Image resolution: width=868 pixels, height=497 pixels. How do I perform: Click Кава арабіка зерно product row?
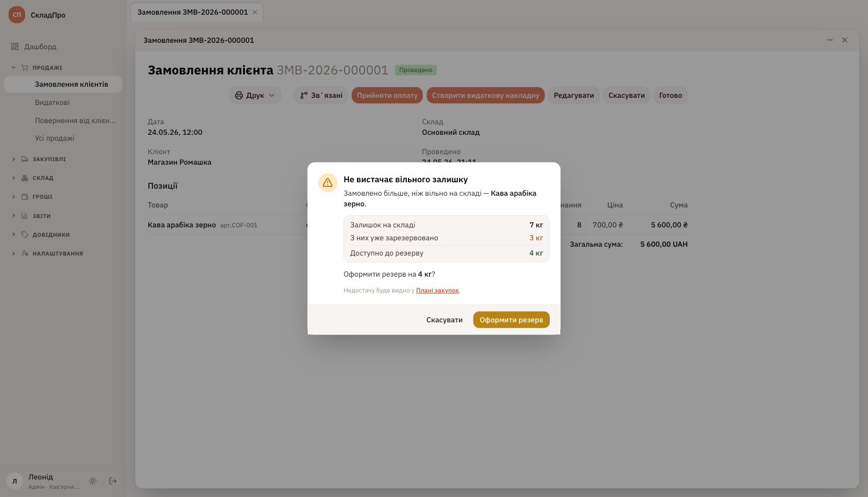click(x=417, y=225)
